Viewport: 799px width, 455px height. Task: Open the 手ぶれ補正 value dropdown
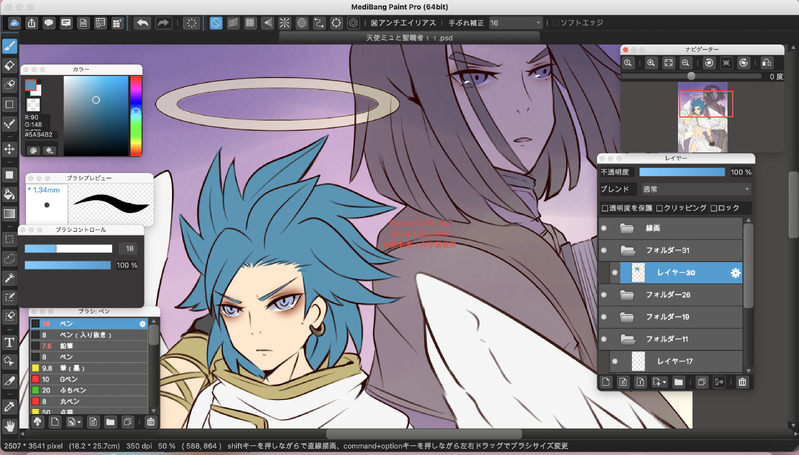tap(516, 22)
